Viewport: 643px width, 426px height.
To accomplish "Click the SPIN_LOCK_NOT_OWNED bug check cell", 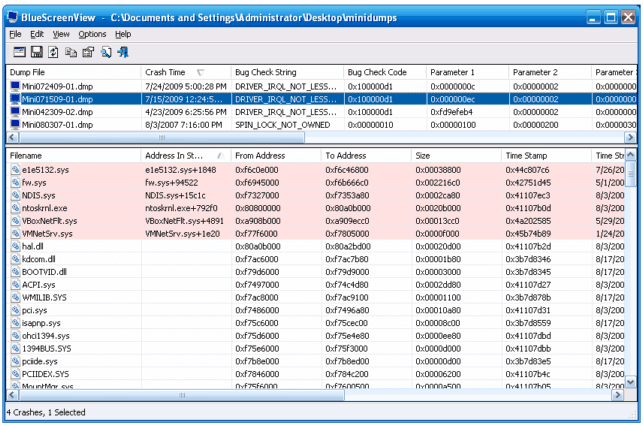I will click(283, 125).
